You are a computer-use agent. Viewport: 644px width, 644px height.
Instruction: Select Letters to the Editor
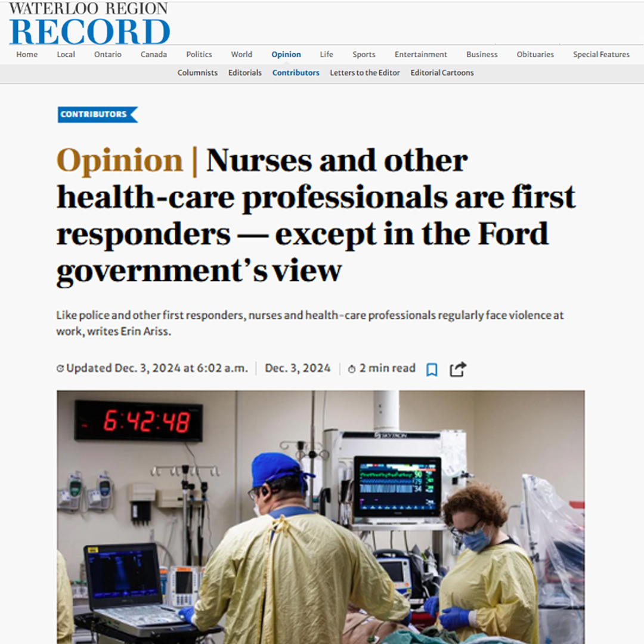click(x=365, y=73)
